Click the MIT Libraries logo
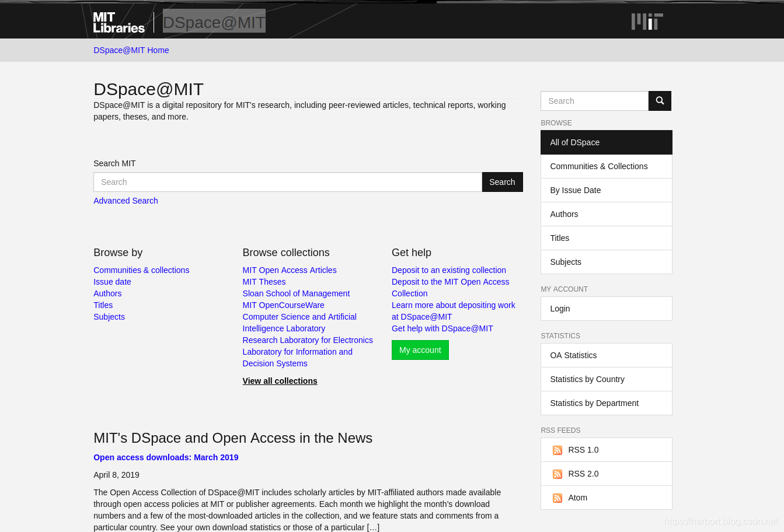Screen dimensions: 784x532 coord(119,23)
